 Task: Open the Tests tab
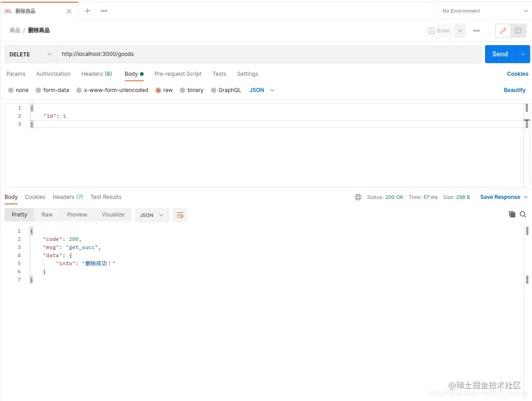pos(219,74)
